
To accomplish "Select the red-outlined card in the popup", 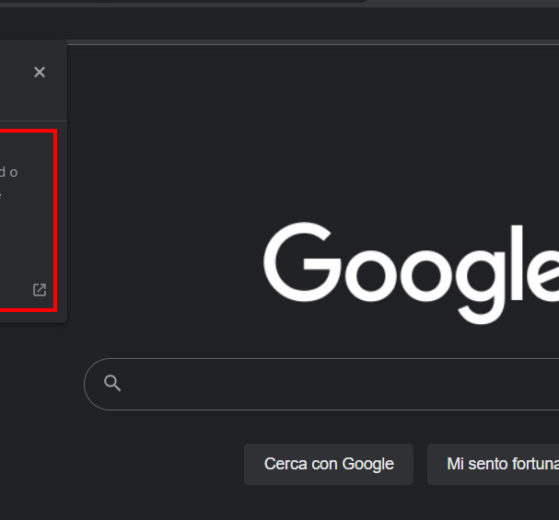I will click(x=28, y=221).
